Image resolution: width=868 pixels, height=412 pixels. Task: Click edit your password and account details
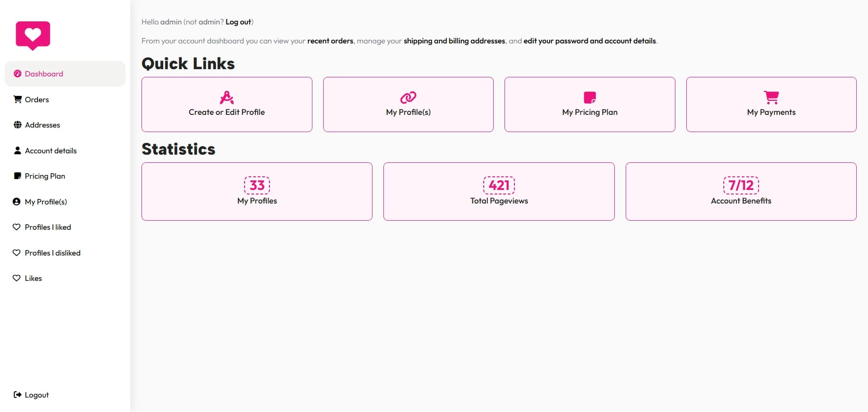589,41
